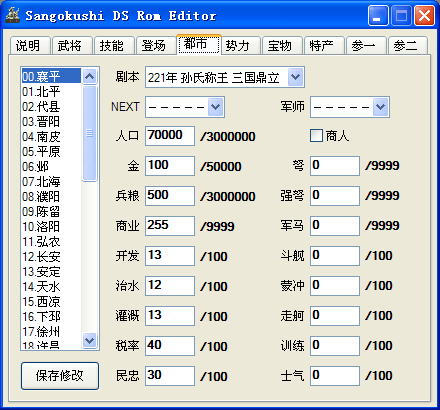Select 11.弘农 in the city list

pos(51,241)
